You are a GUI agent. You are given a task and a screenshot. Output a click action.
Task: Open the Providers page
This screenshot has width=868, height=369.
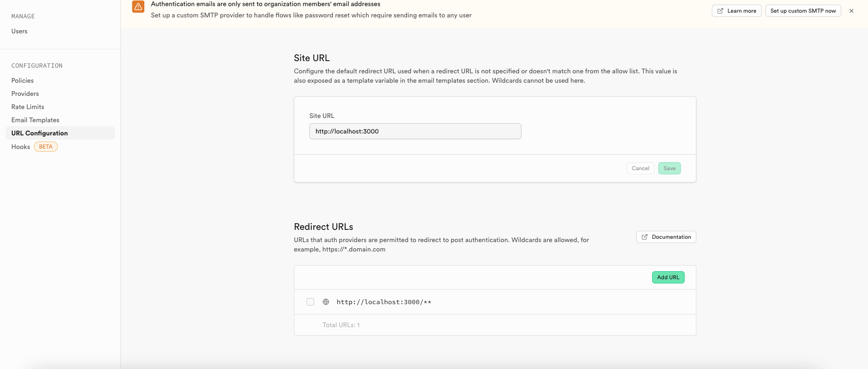coord(25,94)
